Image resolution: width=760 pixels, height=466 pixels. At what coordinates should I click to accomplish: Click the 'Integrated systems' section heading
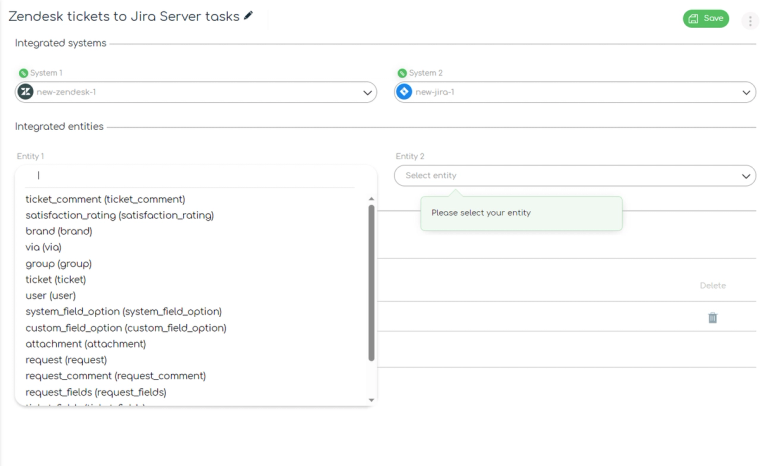click(x=61, y=43)
